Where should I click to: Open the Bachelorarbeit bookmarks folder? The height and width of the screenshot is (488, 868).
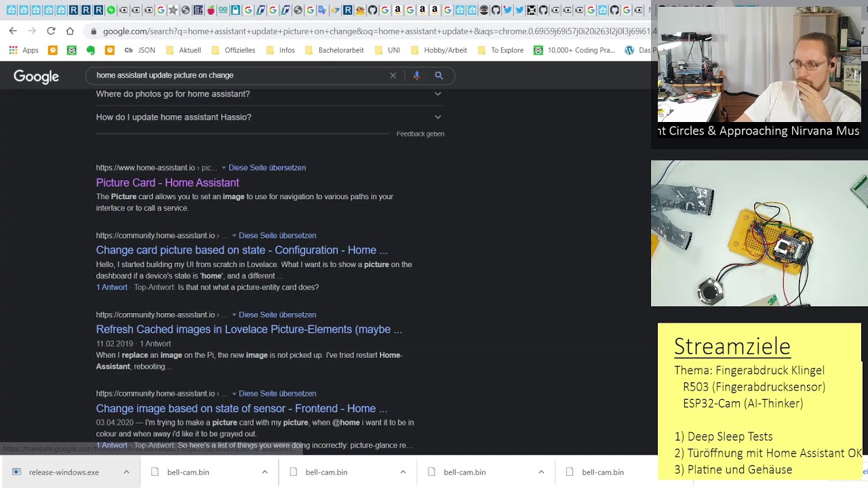(334, 50)
